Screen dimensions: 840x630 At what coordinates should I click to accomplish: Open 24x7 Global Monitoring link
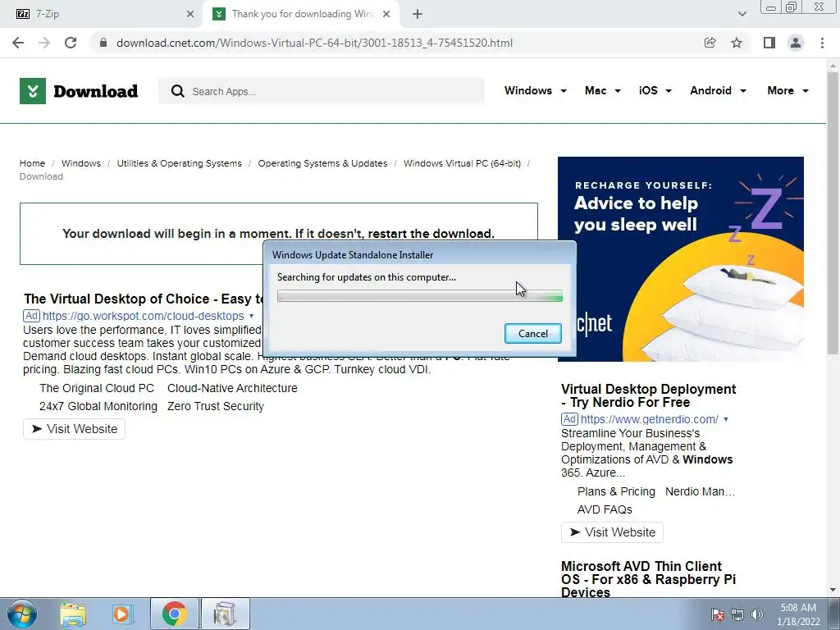(x=98, y=407)
